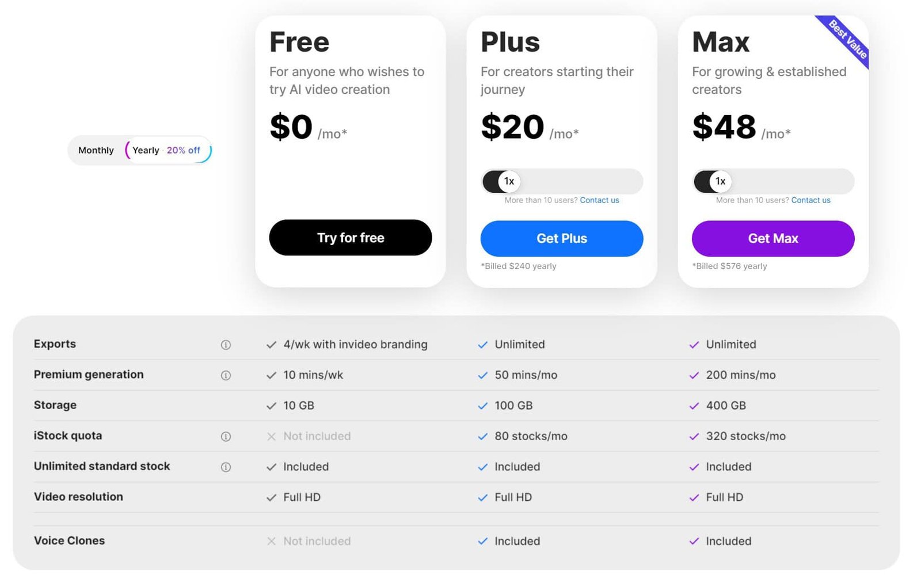The width and height of the screenshot is (921, 588).
Task: Click the X icon beside Voice Clones Not included
Action: (x=271, y=541)
